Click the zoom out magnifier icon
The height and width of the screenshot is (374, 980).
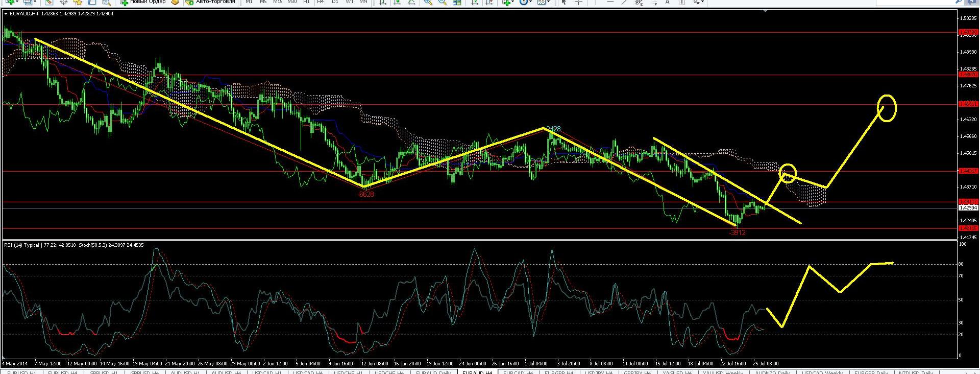(443, 2)
